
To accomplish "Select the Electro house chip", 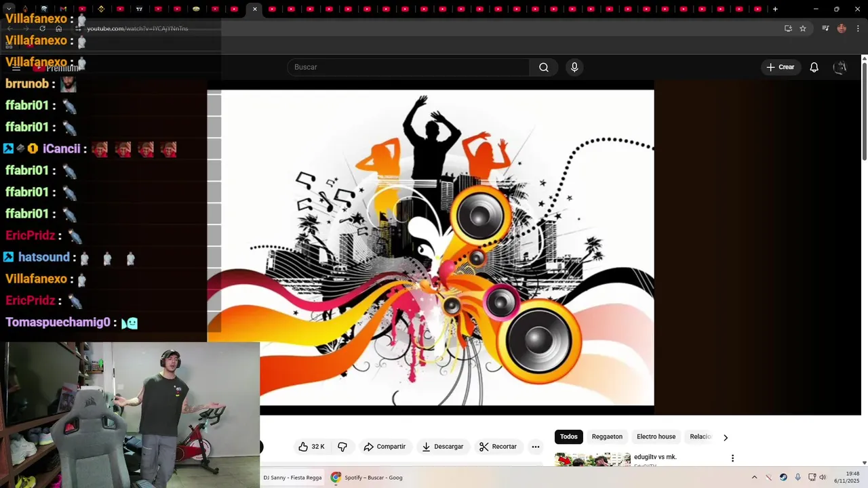I will click(x=656, y=436).
